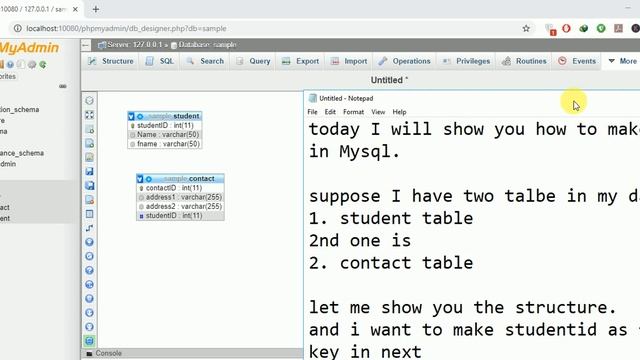
Task: Click the phpMyAdmin documentation question-mark icon
Action: (x=10, y=64)
